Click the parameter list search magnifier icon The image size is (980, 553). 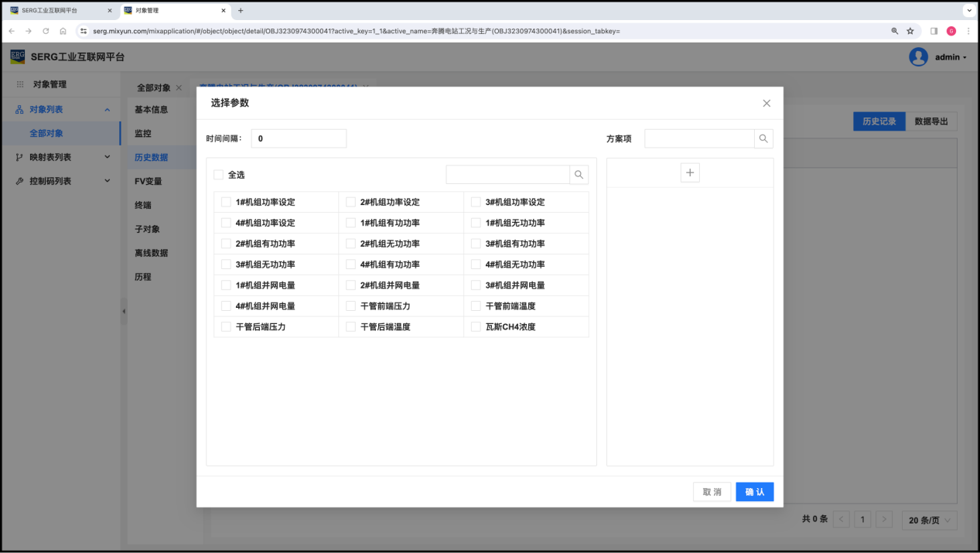point(579,175)
